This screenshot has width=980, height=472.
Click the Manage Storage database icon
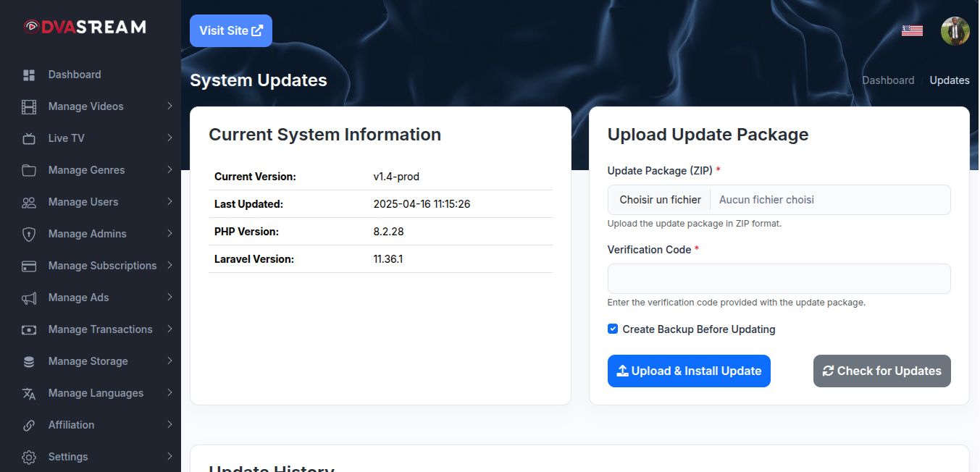(x=29, y=362)
